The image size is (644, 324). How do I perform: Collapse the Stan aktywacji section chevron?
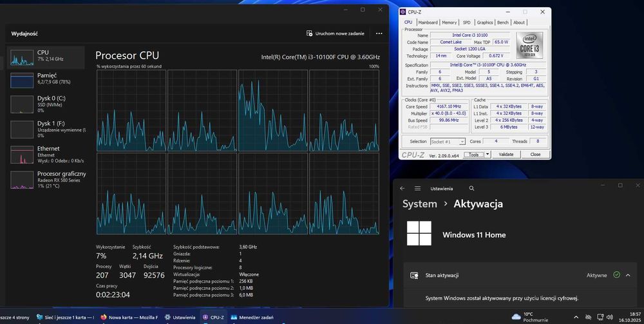pyautogui.click(x=628, y=275)
